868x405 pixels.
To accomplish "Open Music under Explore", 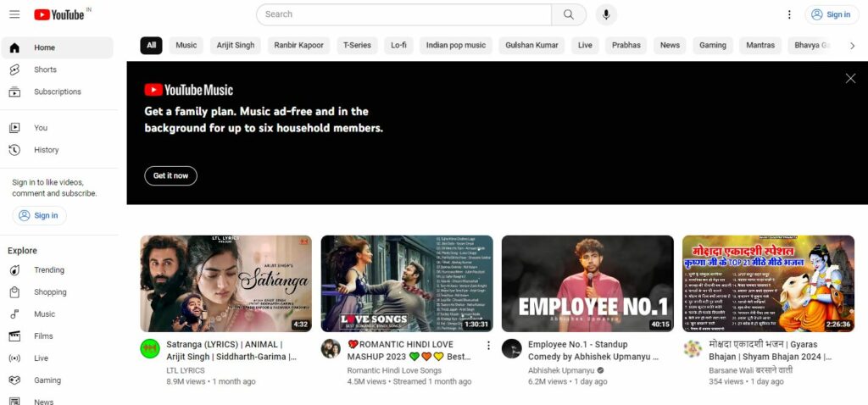I will [57, 314].
